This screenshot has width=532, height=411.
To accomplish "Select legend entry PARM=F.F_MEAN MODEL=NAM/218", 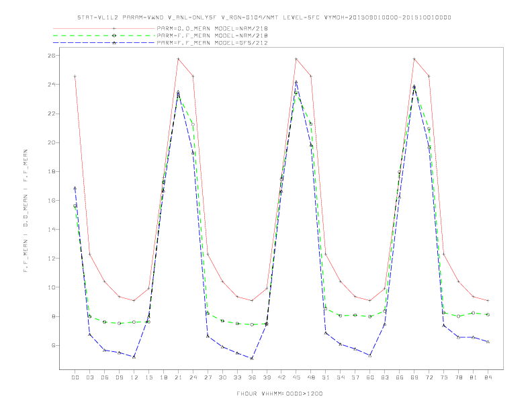I will (212, 36).
